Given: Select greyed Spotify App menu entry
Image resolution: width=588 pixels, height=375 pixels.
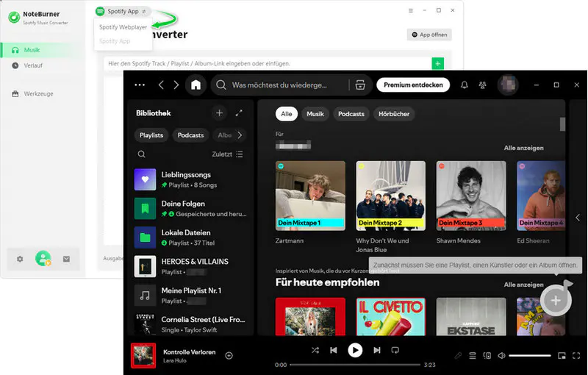Looking at the screenshot, I should click(115, 41).
